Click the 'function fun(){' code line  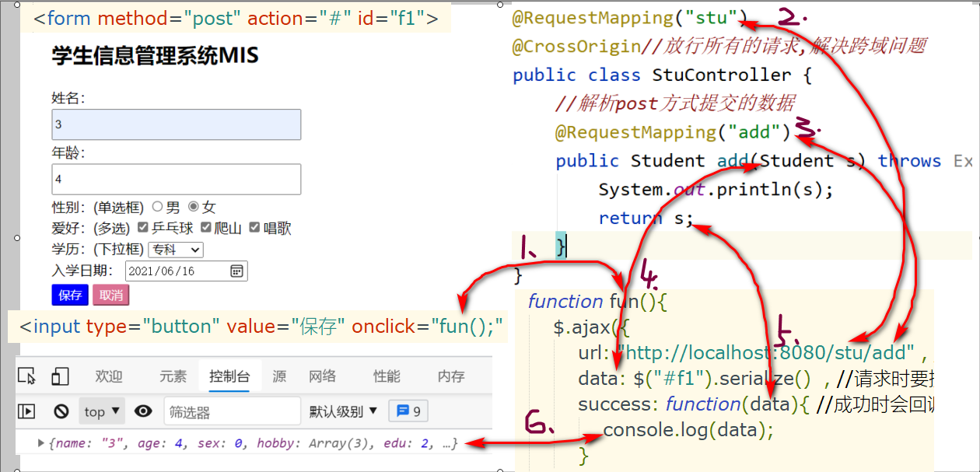[x=597, y=301]
